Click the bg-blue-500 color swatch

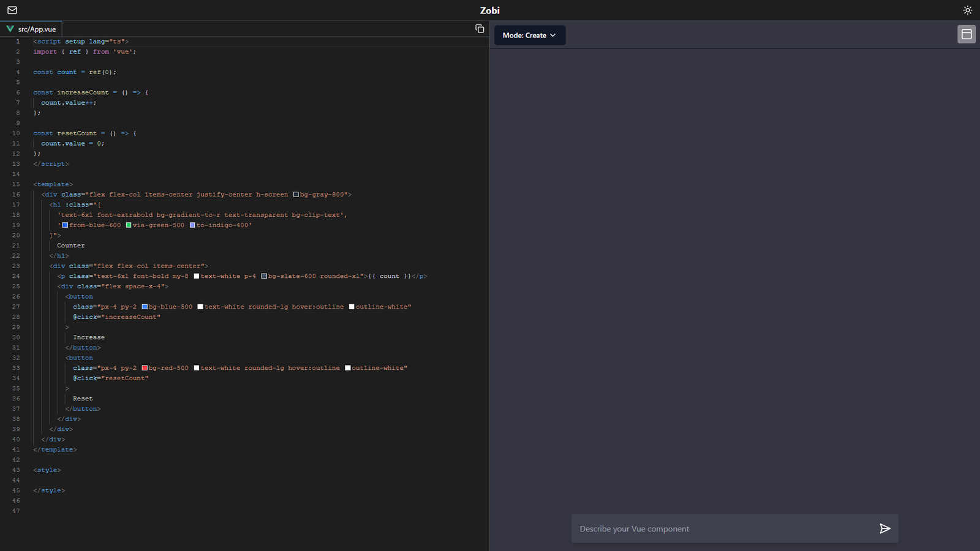point(145,307)
